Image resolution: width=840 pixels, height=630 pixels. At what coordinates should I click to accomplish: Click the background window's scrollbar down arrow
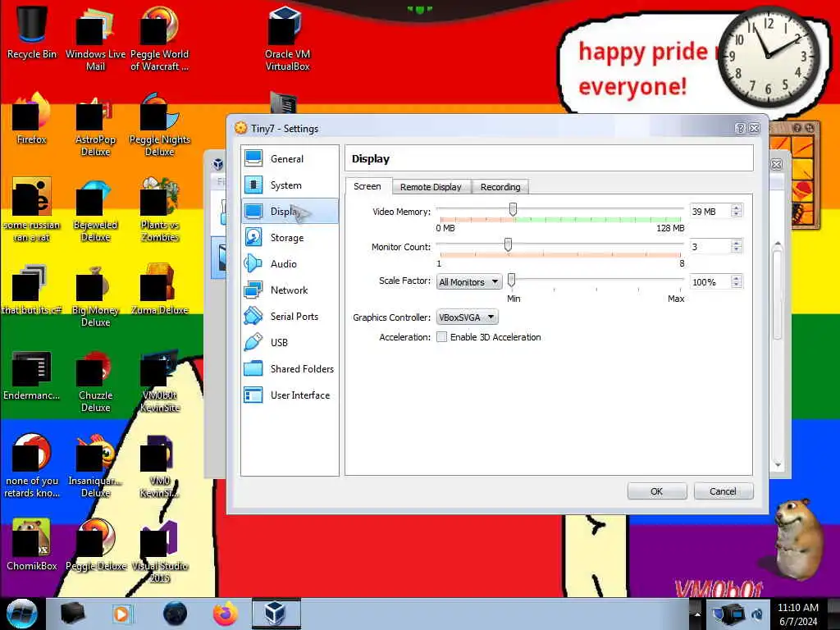tap(778, 466)
